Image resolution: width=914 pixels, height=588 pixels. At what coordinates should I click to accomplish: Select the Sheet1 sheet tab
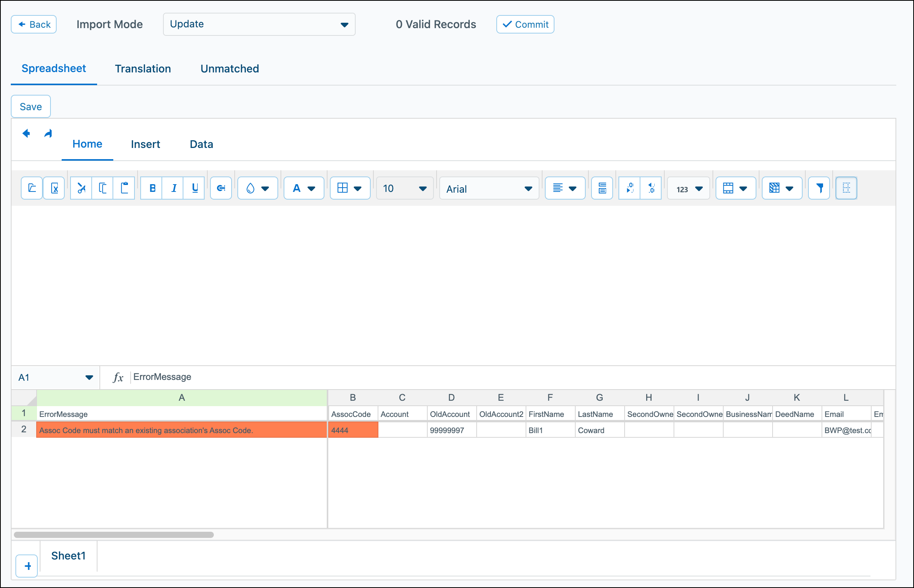point(69,556)
